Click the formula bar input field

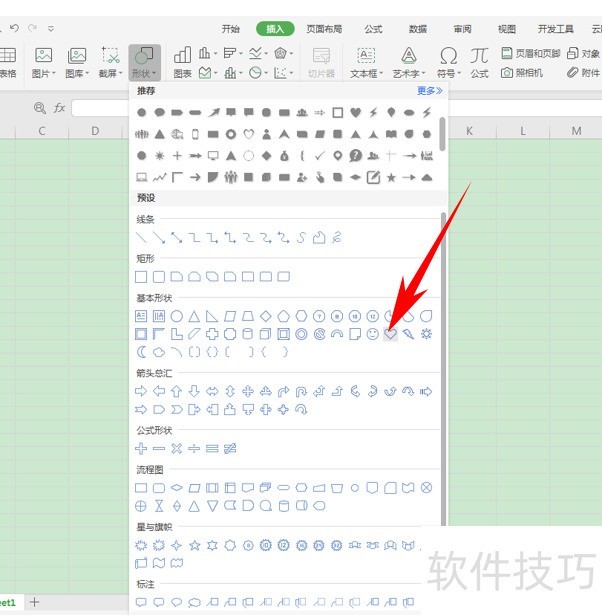[x=100, y=108]
